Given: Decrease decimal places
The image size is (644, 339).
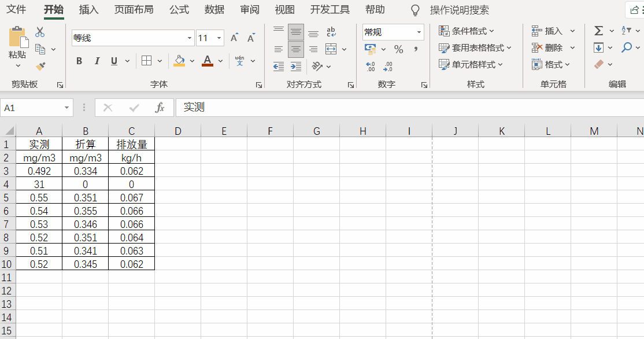Looking at the screenshot, I should pyautogui.click(x=388, y=67).
